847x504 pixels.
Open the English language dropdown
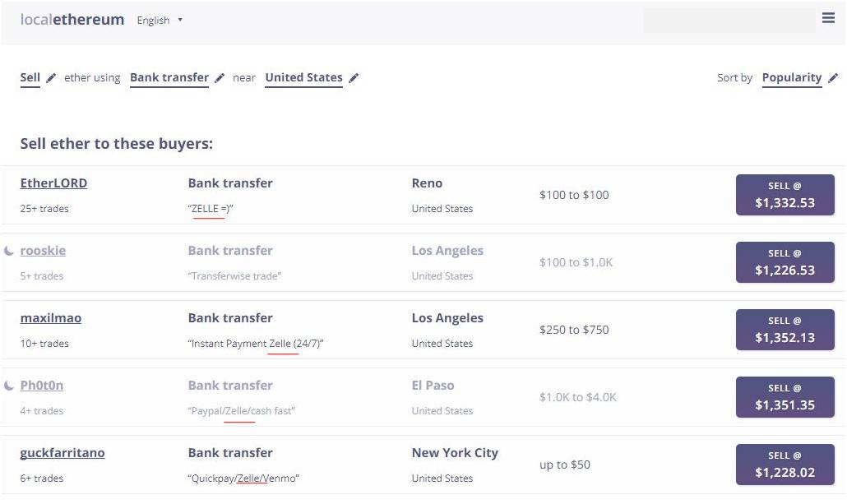160,21
